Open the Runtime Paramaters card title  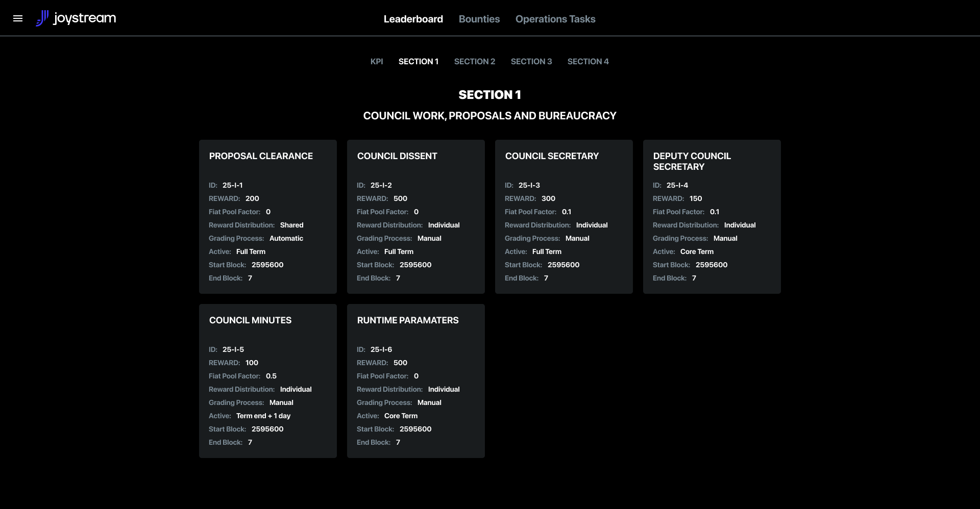coord(408,320)
